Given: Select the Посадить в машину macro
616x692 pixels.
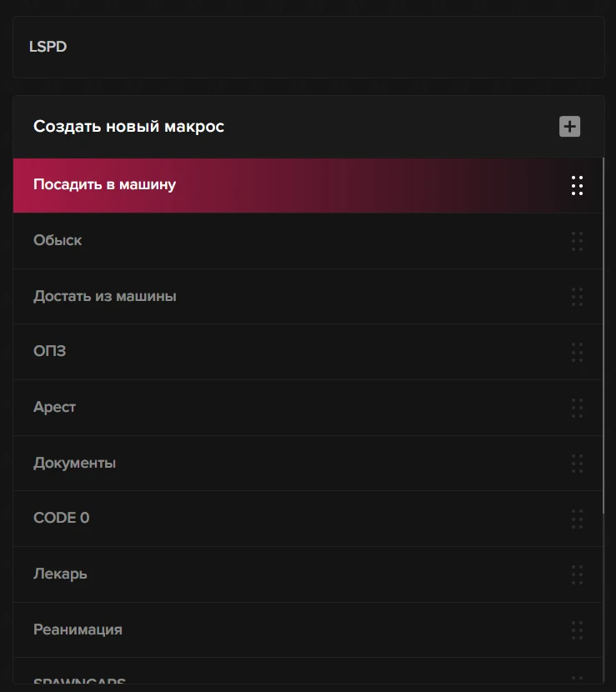Looking at the screenshot, I should pyautogui.click(x=104, y=184).
